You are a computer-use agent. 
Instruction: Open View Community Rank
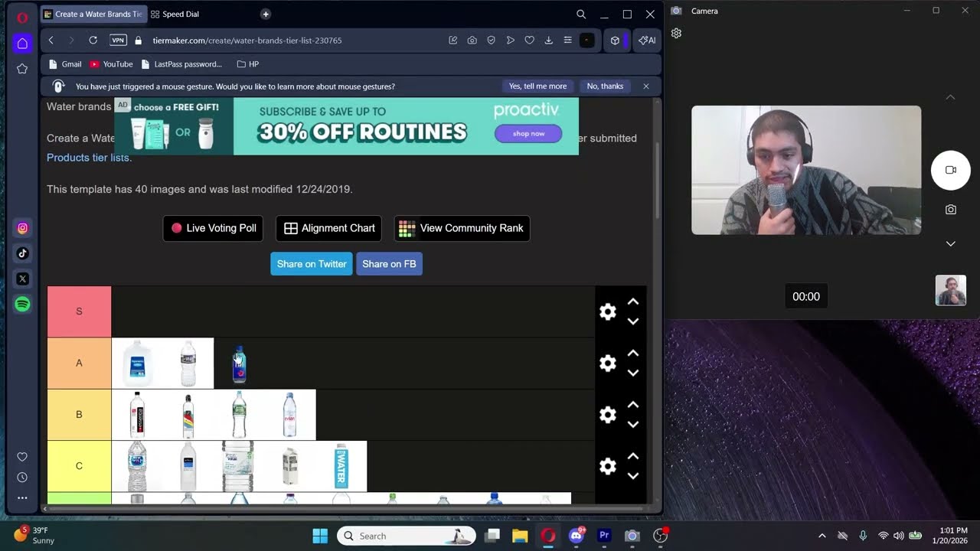pyautogui.click(x=462, y=228)
